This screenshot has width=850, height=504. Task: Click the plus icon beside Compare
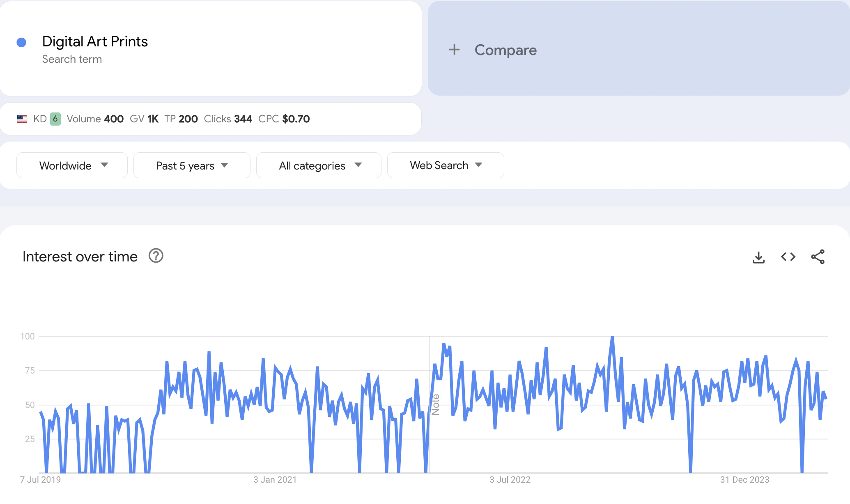click(x=454, y=50)
